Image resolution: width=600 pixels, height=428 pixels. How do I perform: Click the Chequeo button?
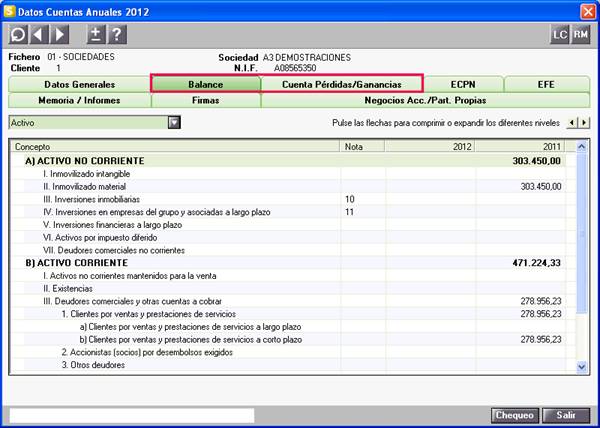pos(515,415)
